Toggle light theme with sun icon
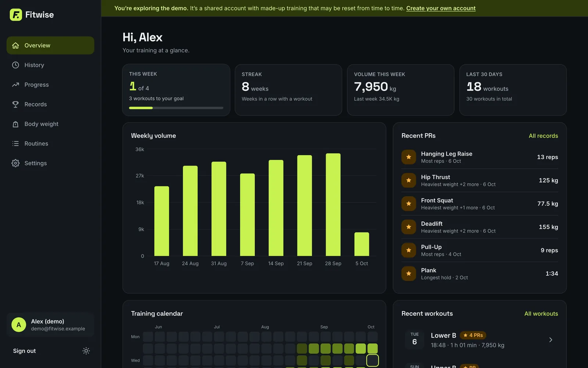Image resolution: width=588 pixels, height=368 pixels. (86, 351)
